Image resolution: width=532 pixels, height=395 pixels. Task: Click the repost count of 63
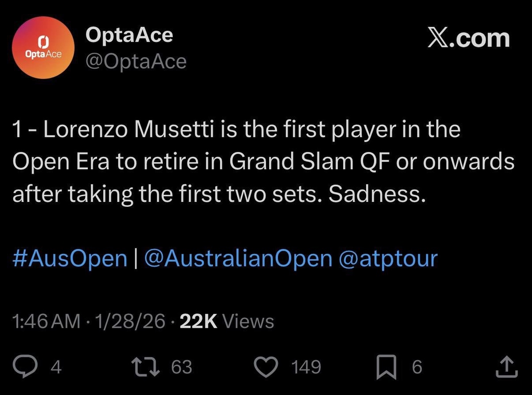(181, 367)
